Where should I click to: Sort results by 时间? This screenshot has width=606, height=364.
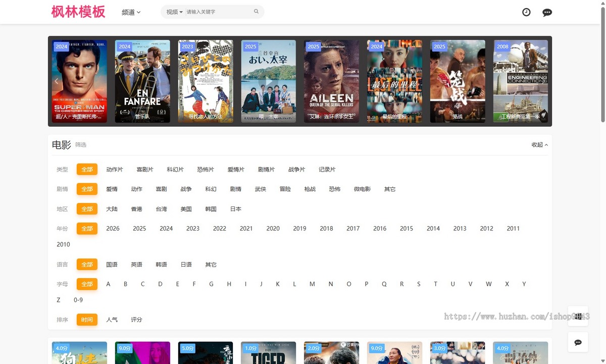87,320
